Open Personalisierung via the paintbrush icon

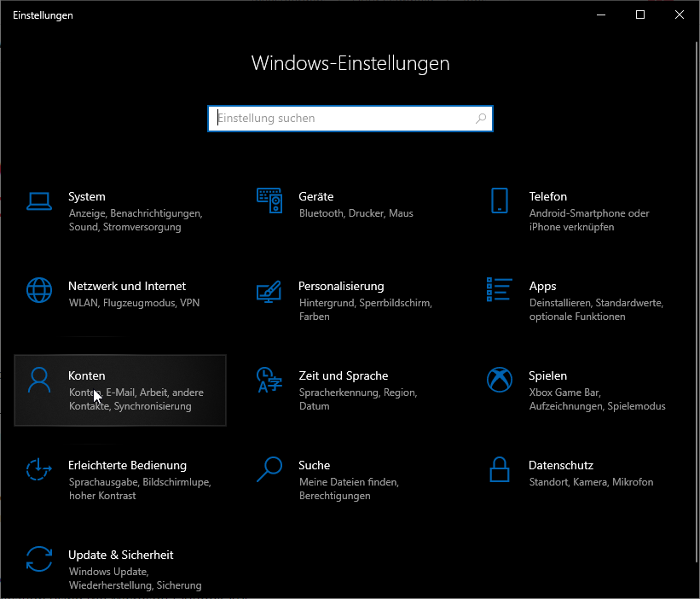[269, 291]
